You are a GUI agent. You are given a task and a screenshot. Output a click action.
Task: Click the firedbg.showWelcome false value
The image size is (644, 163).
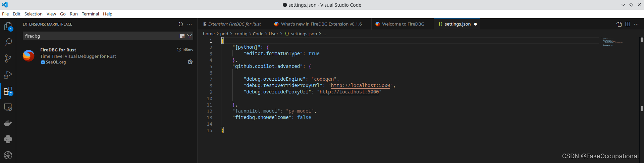click(304, 118)
